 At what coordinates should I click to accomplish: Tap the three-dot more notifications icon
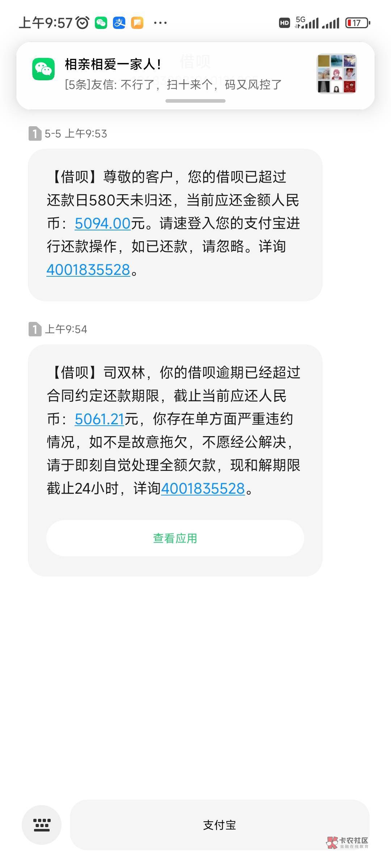pyautogui.click(x=160, y=23)
